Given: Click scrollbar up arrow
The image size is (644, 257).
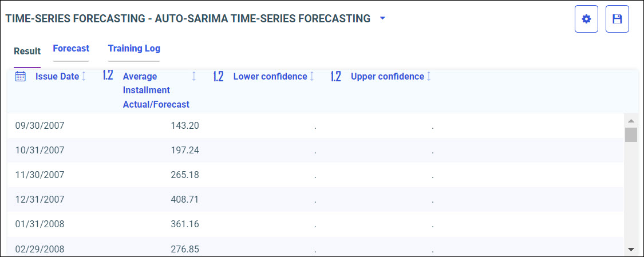Looking at the screenshot, I should pos(631,121).
